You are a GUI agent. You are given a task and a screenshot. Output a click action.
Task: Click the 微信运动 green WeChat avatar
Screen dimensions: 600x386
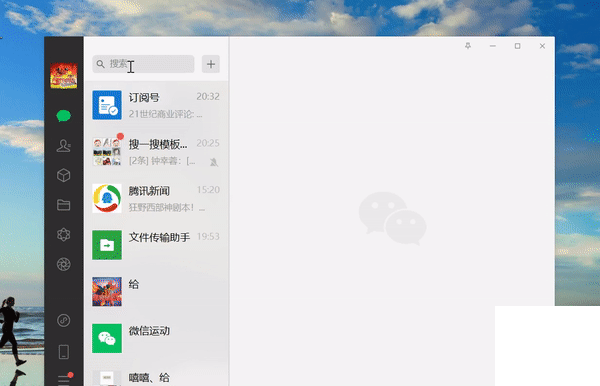[107, 338]
